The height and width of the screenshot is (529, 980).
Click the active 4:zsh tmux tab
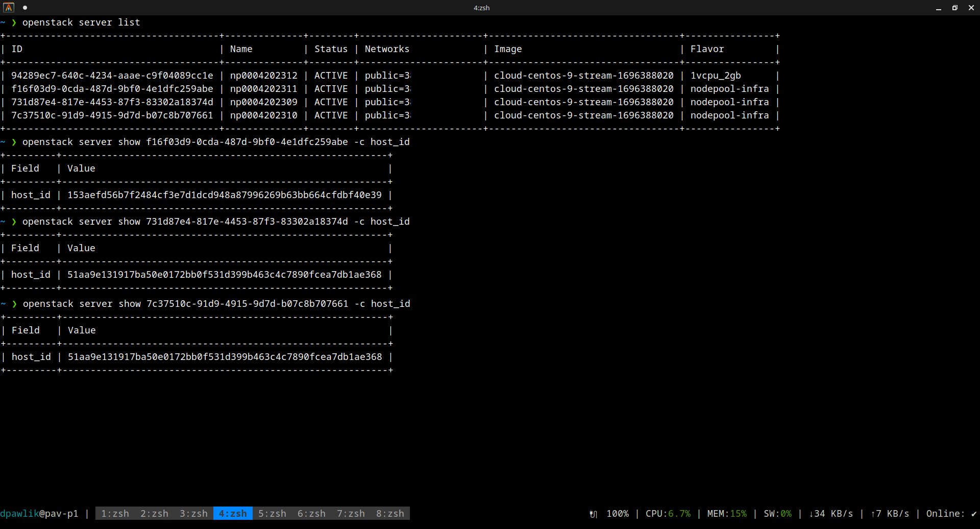coord(233,514)
